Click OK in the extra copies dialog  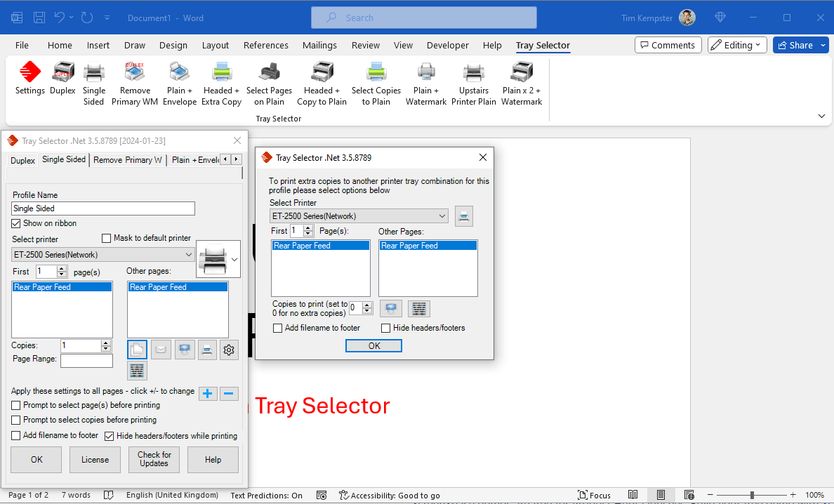pos(373,345)
